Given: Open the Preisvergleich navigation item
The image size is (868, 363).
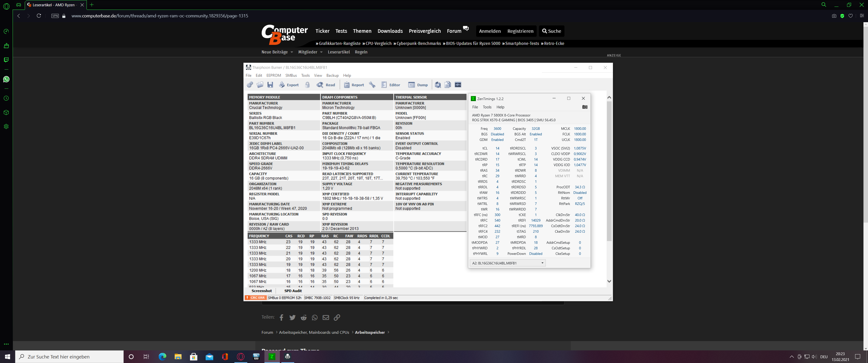Looking at the screenshot, I should 425,31.
